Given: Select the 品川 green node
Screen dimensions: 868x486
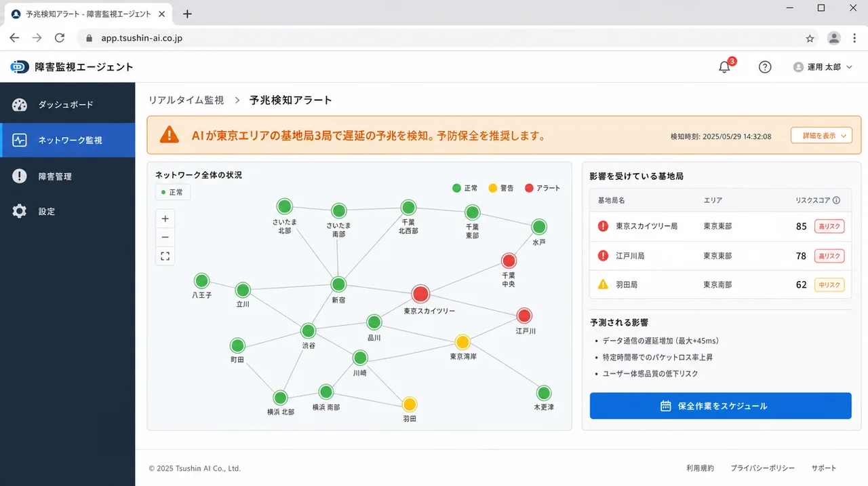Looking at the screenshot, I should coord(374,322).
